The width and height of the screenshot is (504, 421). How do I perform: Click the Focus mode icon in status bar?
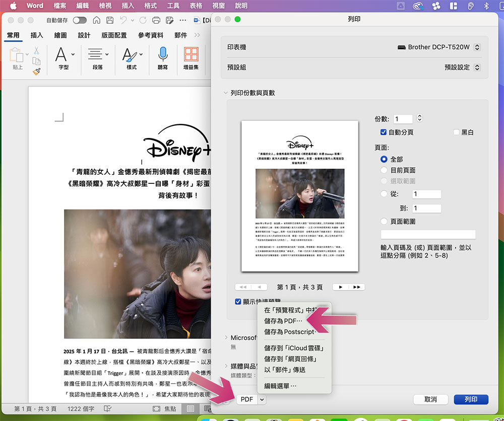[156, 408]
